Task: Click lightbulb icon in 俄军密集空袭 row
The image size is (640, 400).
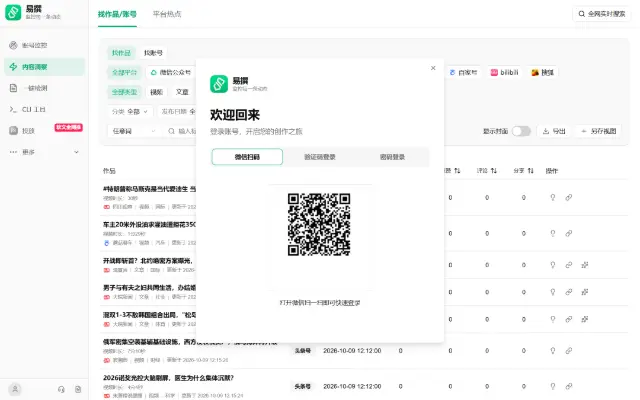Action: point(553,351)
